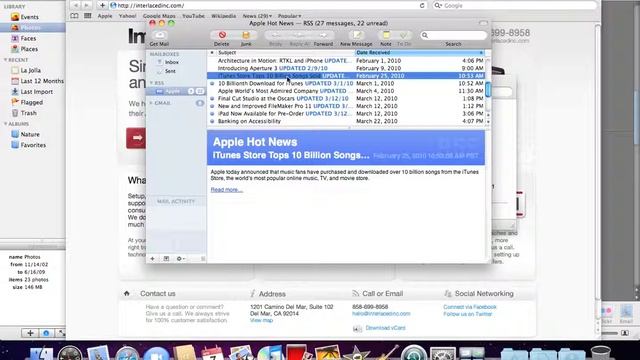
Task: Expand the GMAIL section in Mail sidebar
Action: click(x=151, y=103)
